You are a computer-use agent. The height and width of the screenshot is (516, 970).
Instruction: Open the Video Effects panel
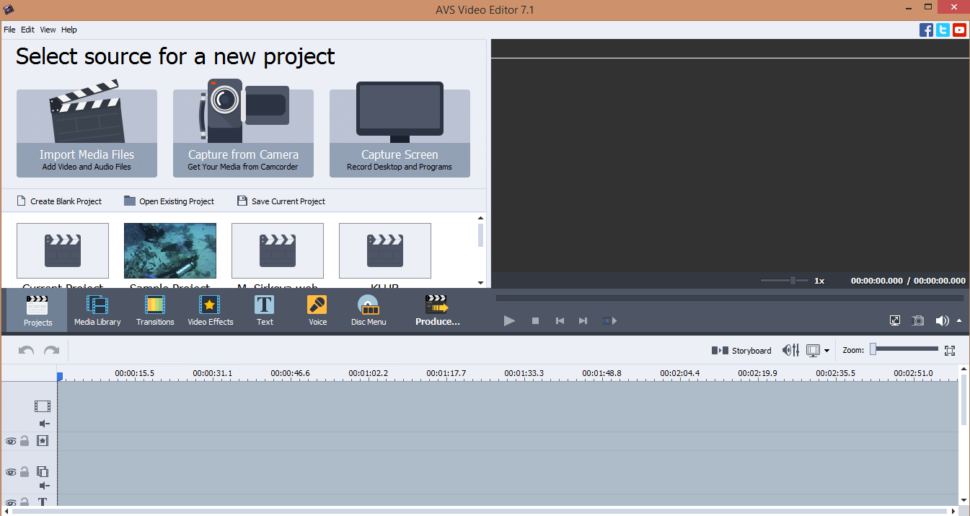[210, 311]
